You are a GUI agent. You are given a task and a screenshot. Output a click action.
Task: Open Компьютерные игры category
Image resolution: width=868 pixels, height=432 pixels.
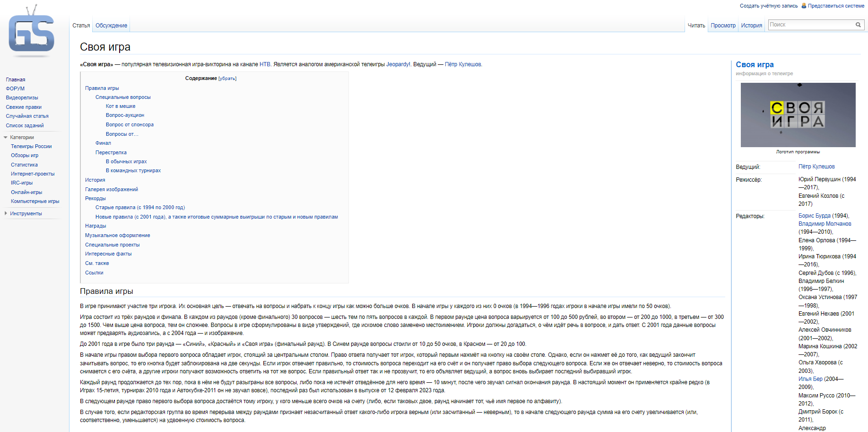tap(35, 201)
